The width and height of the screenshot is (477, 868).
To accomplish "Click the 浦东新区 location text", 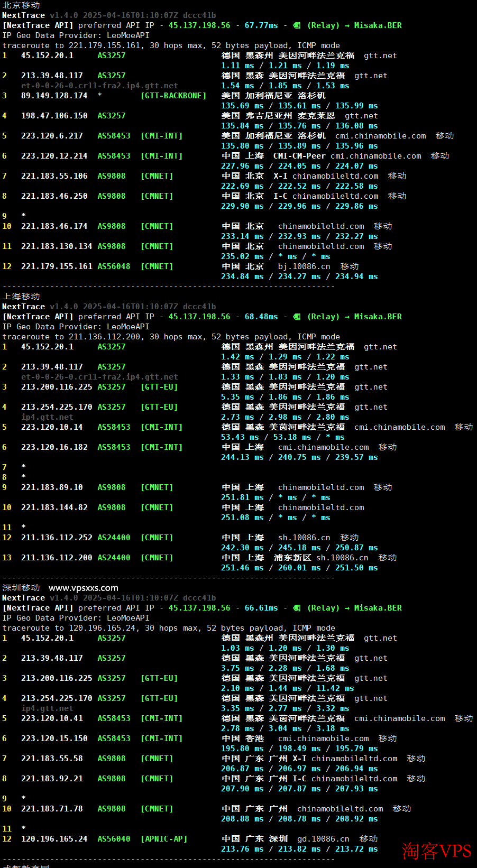I will pos(292,558).
